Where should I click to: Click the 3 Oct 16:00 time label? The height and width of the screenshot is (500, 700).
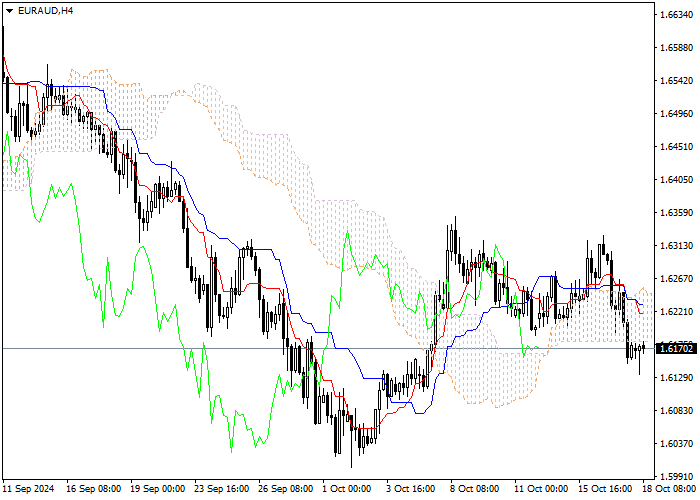[x=411, y=489]
